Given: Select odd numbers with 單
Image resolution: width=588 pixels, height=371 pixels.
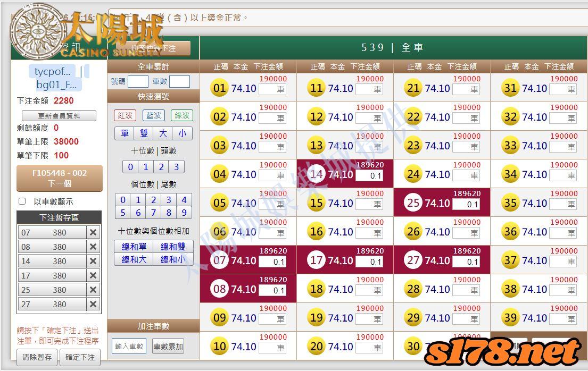Looking at the screenshot, I should [125, 133].
